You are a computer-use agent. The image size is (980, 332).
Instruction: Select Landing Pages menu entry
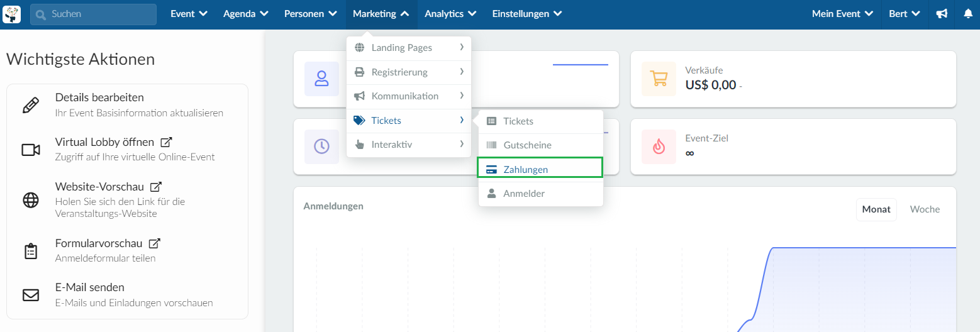point(409,48)
